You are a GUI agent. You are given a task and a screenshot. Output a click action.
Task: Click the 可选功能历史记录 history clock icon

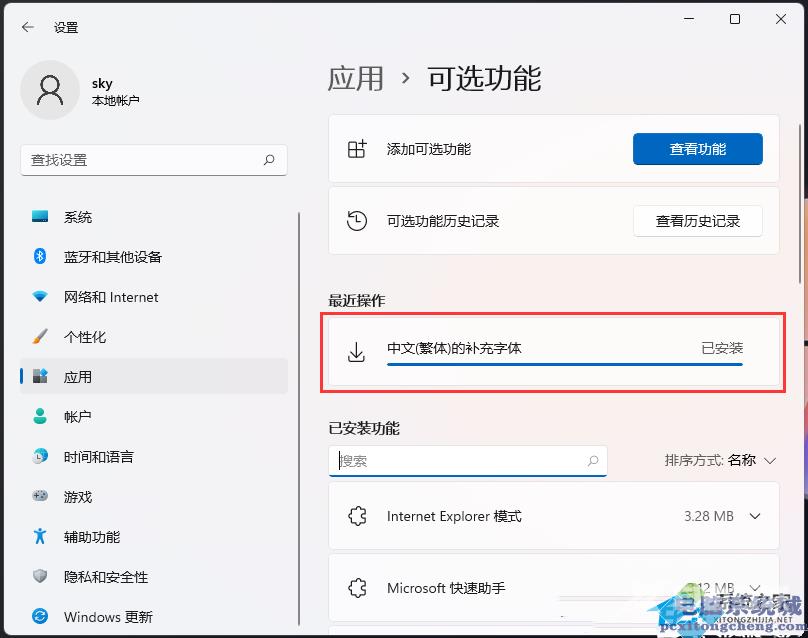[357, 221]
